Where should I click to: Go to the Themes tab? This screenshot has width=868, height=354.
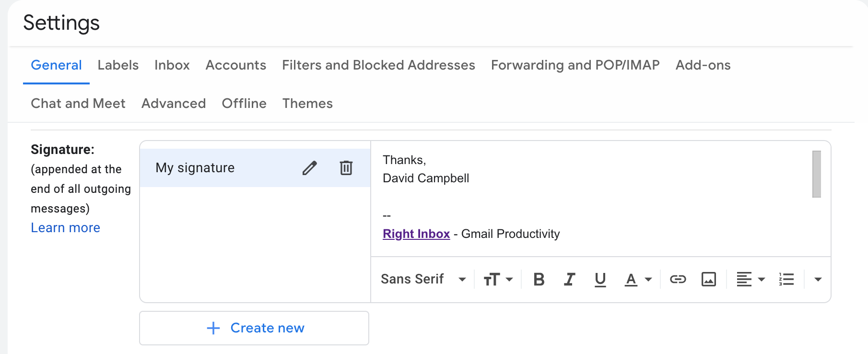(x=307, y=104)
